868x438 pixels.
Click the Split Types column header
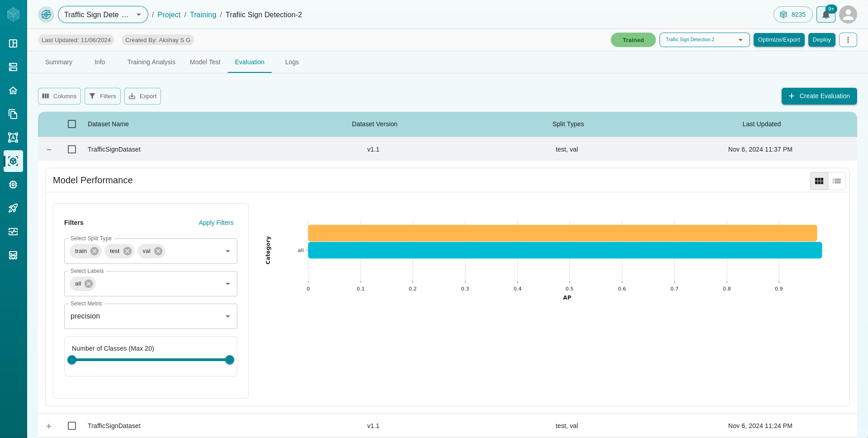coord(568,124)
